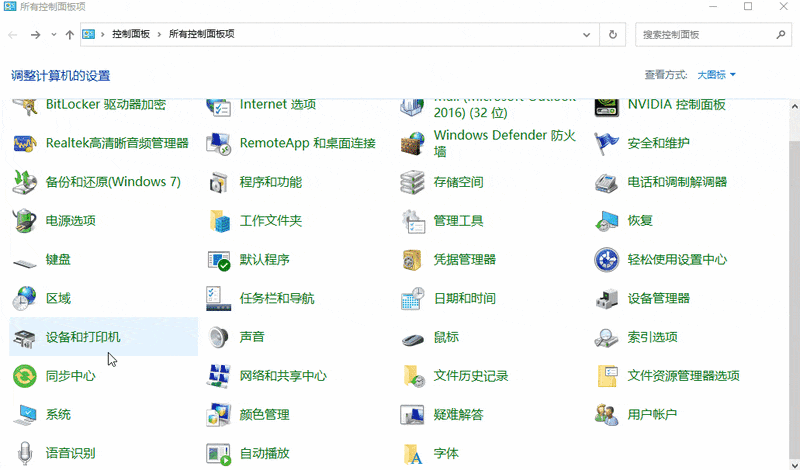
Task: Open 设备管理器 icon
Action: [607, 299]
